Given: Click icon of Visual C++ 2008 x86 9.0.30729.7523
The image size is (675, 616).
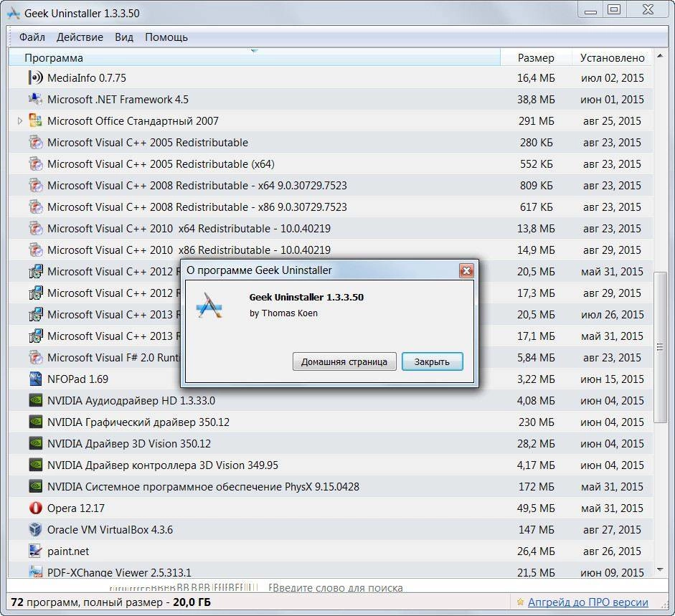Looking at the screenshot, I should (36, 207).
